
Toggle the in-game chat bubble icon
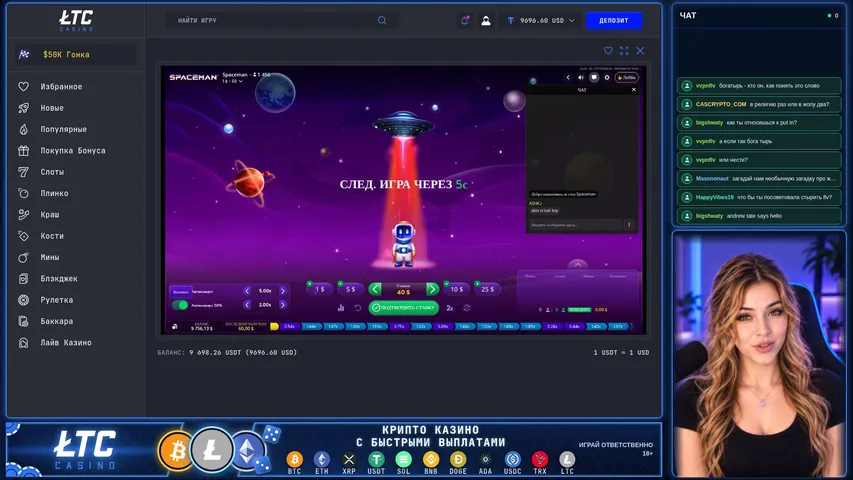(x=594, y=77)
